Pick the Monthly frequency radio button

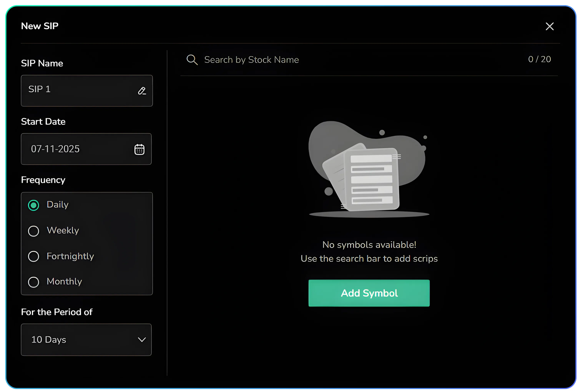[x=34, y=282]
